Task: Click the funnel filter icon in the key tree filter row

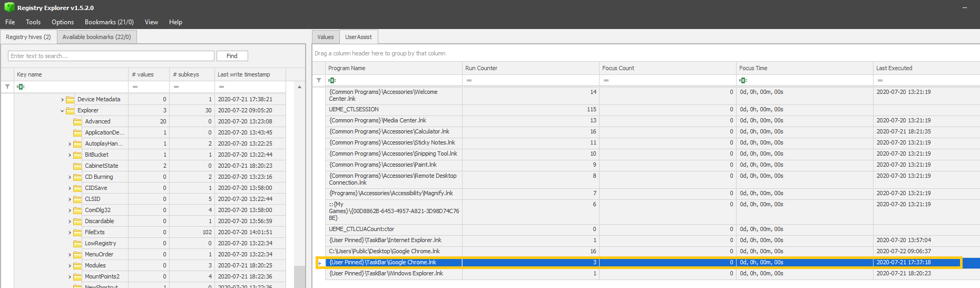Action: tap(7, 87)
